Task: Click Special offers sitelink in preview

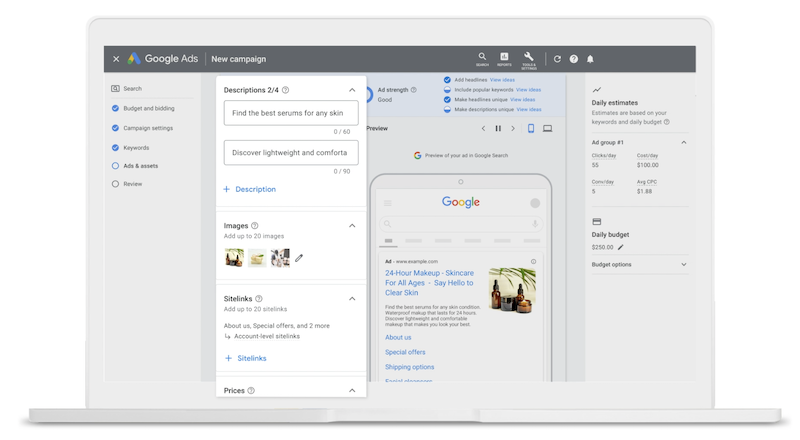Action: pyautogui.click(x=405, y=352)
